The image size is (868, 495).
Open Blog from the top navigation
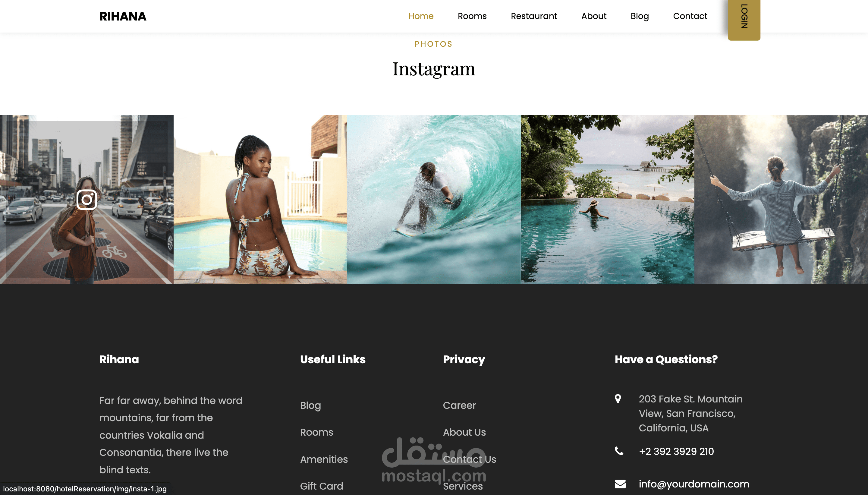[640, 16]
